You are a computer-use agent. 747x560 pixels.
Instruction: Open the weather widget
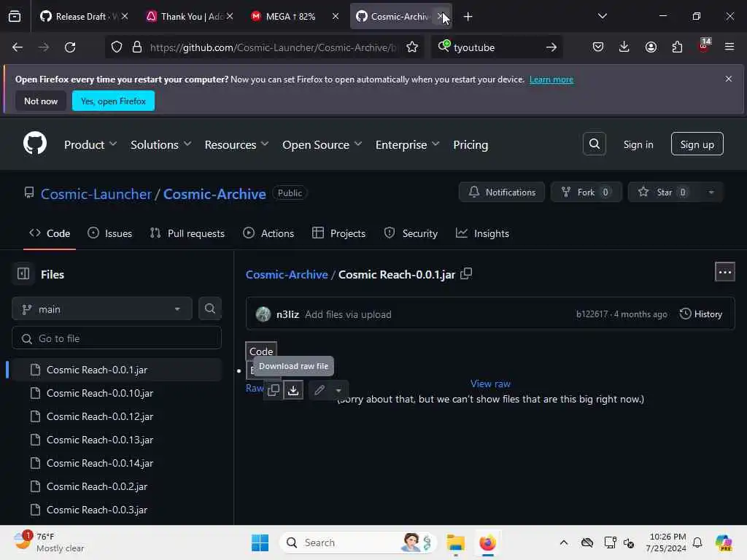tap(49, 542)
